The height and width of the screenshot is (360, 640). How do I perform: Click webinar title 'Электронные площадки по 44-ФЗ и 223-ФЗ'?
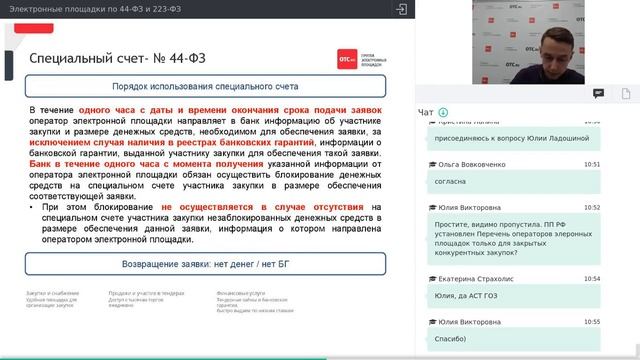tap(95, 9)
